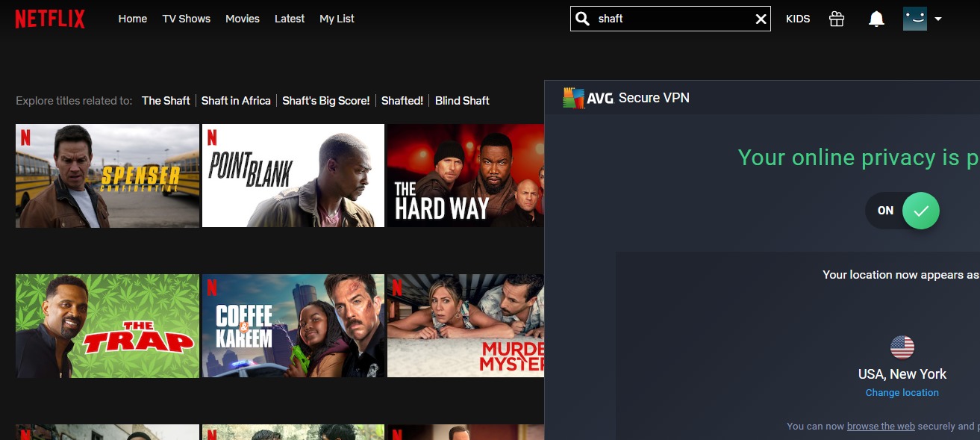Click inside the search input field

coord(657,19)
